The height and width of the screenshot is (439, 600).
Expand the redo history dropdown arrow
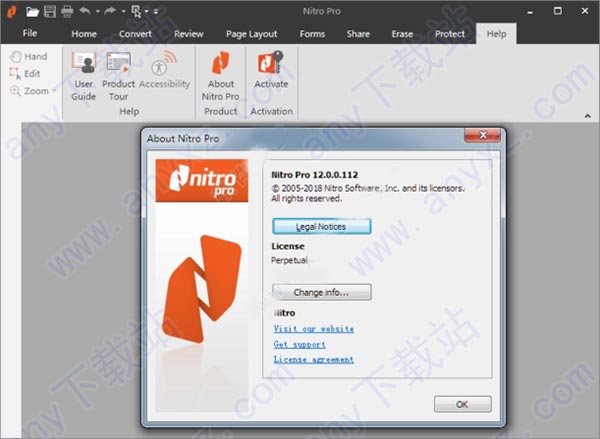tap(123, 12)
